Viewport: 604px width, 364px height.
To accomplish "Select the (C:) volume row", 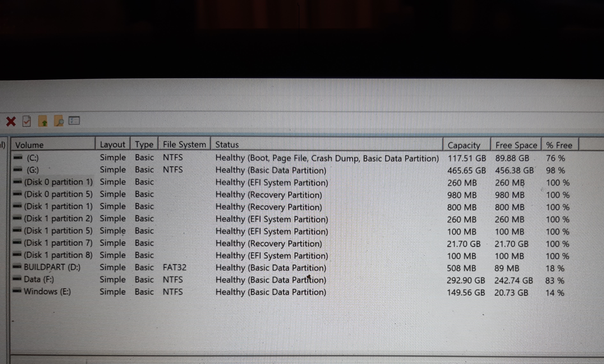I will click(289, 158).
